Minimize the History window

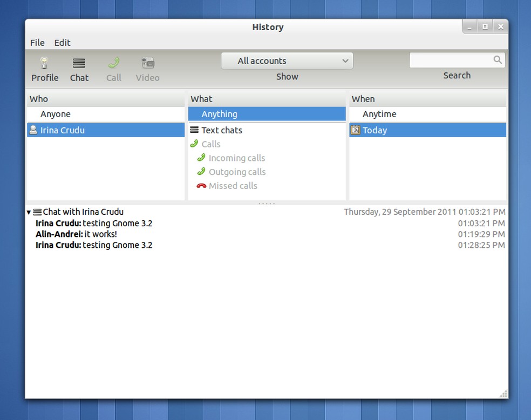[469, 27]
